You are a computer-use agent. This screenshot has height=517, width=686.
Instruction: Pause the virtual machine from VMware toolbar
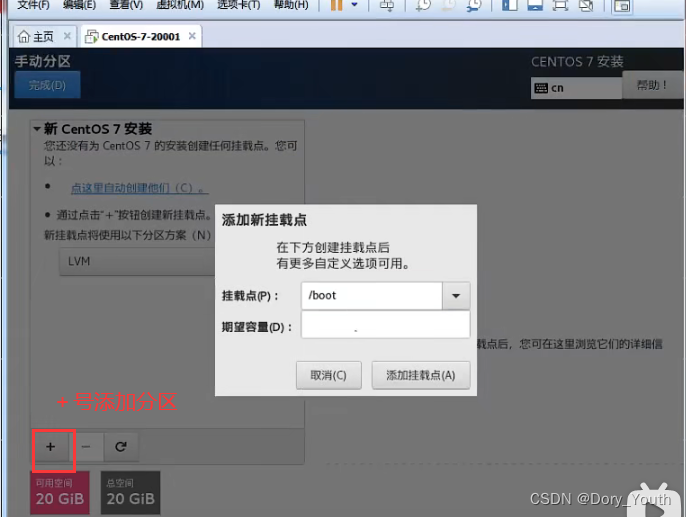click(336, 5)
